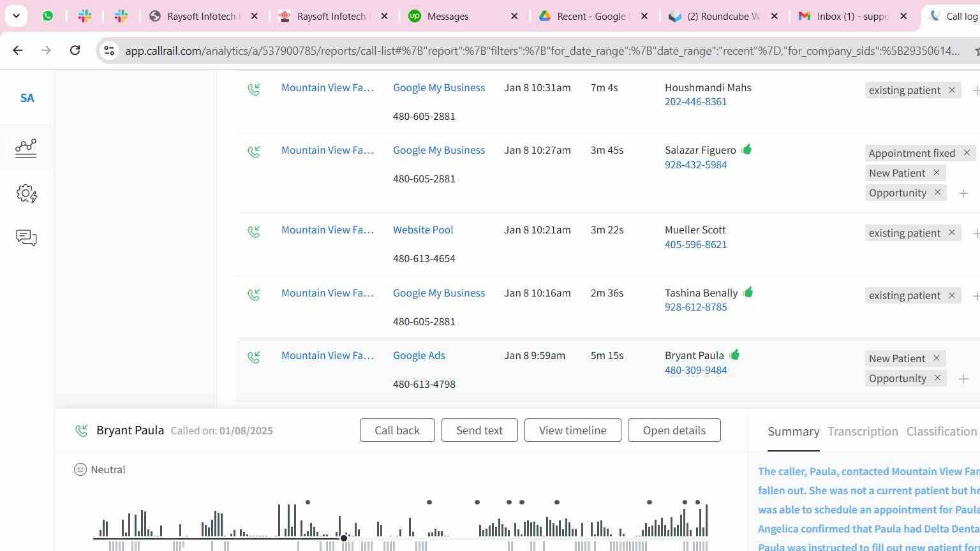Remove existing patient tag from Tashina Benally call
980x551 pixels.
[951, 295]
